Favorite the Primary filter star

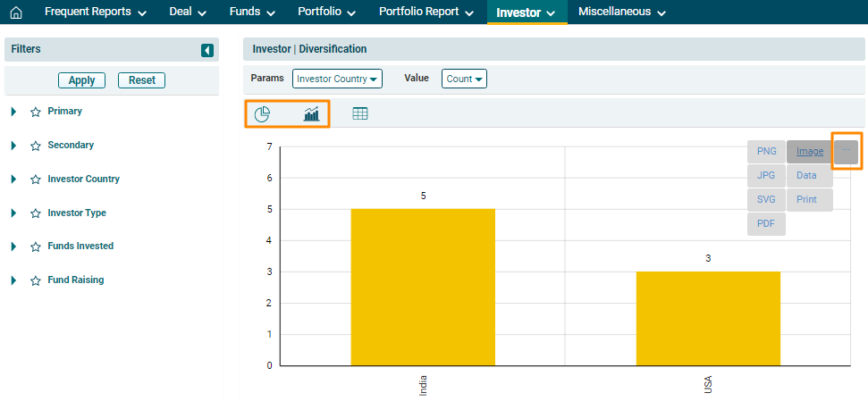click(36, 113)
